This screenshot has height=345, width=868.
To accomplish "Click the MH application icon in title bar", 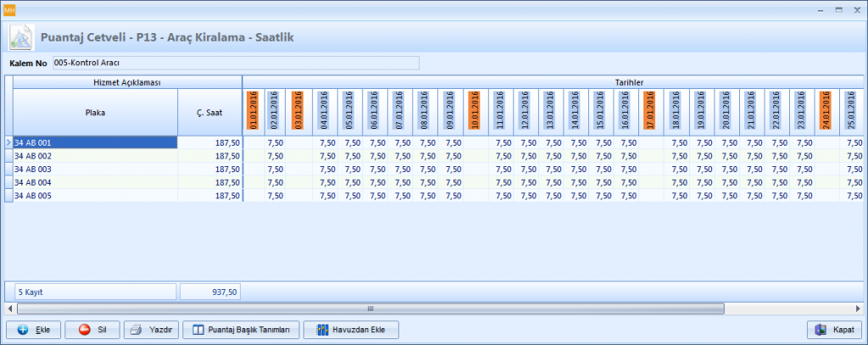I will click(x=10, y=9).
